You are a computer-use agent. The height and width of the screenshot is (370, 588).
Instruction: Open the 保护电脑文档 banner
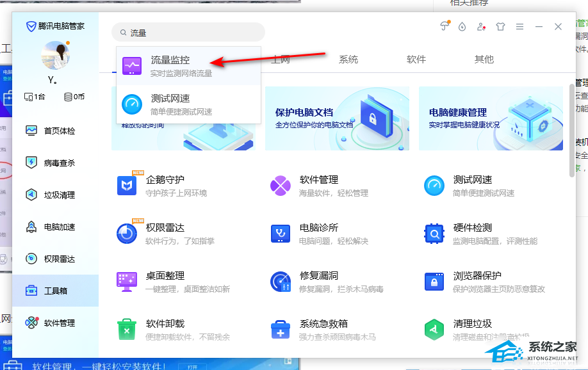click(337, 118)
